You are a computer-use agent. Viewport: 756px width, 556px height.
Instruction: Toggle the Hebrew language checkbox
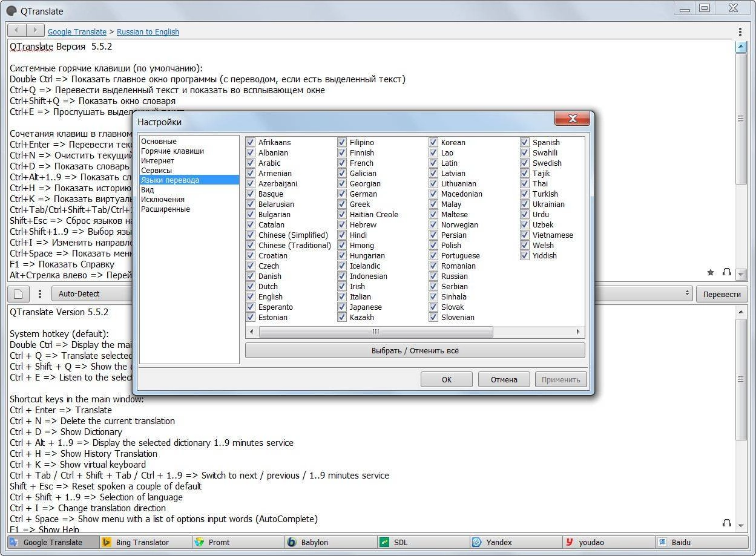pos(342,224)
